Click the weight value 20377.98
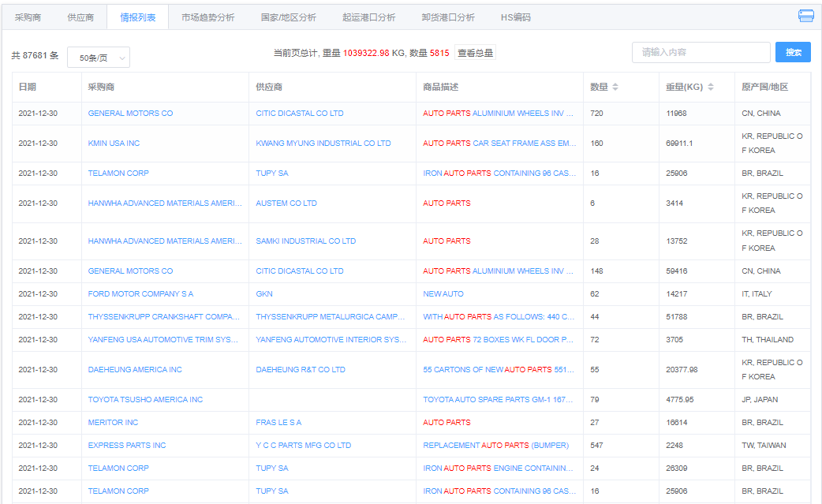 [682, 369]
